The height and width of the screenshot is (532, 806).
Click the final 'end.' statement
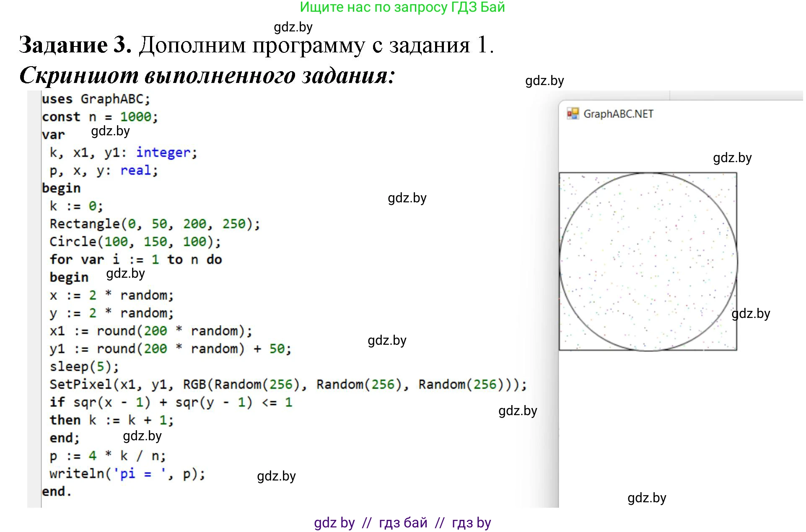[57, 491]
